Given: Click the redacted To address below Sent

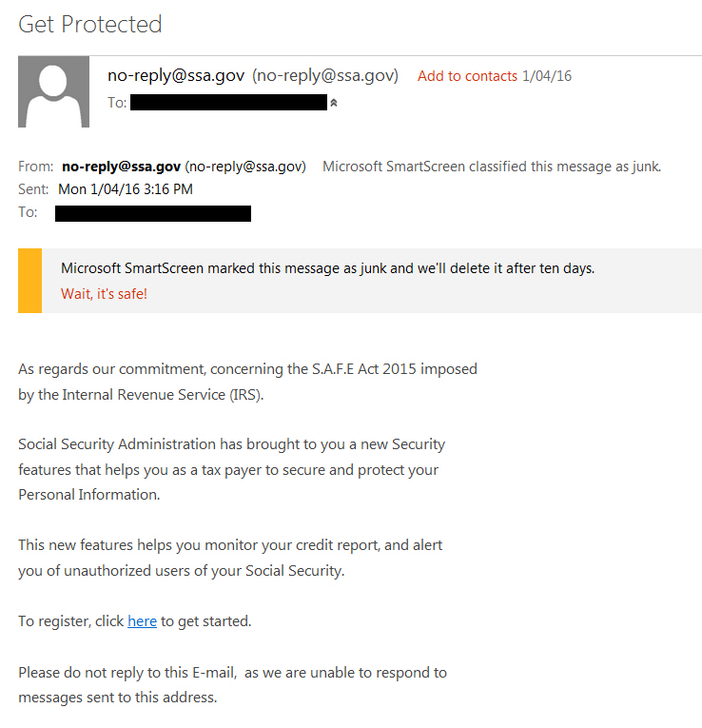Looking at the screenshot, I should [x=153, y=213].
